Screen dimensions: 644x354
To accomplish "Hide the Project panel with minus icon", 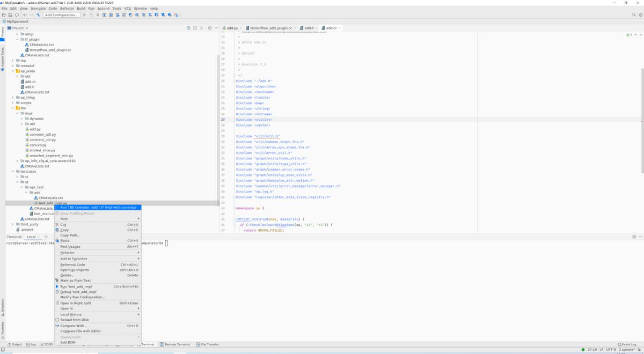I will pyautogui.click(x=216, y=28).
